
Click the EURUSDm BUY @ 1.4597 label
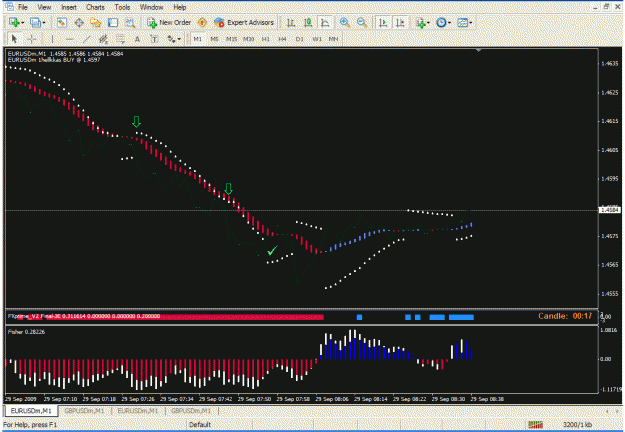click(54, 60)
